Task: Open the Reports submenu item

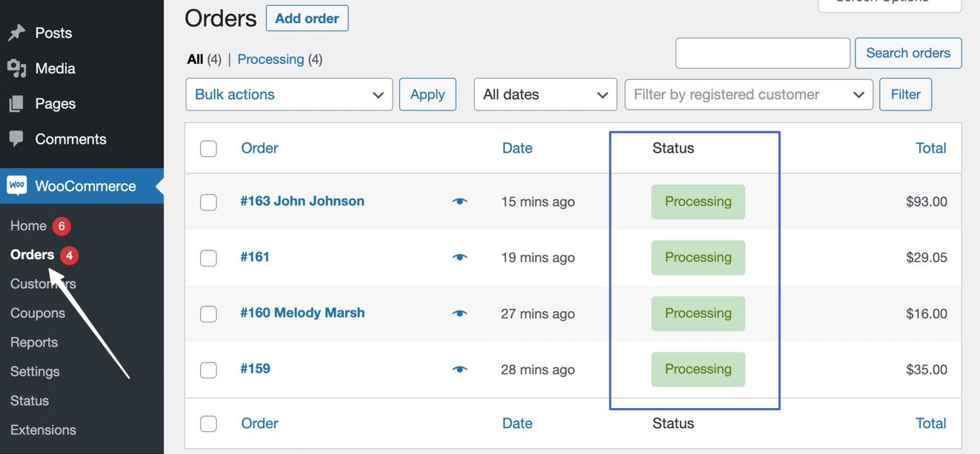Action: click(x=34, y=342)
